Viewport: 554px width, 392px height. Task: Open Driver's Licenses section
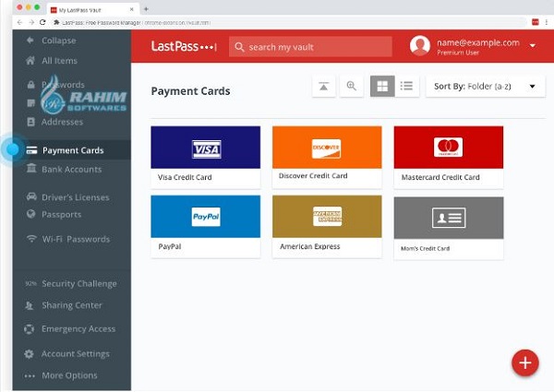click(x=76, y=197)
